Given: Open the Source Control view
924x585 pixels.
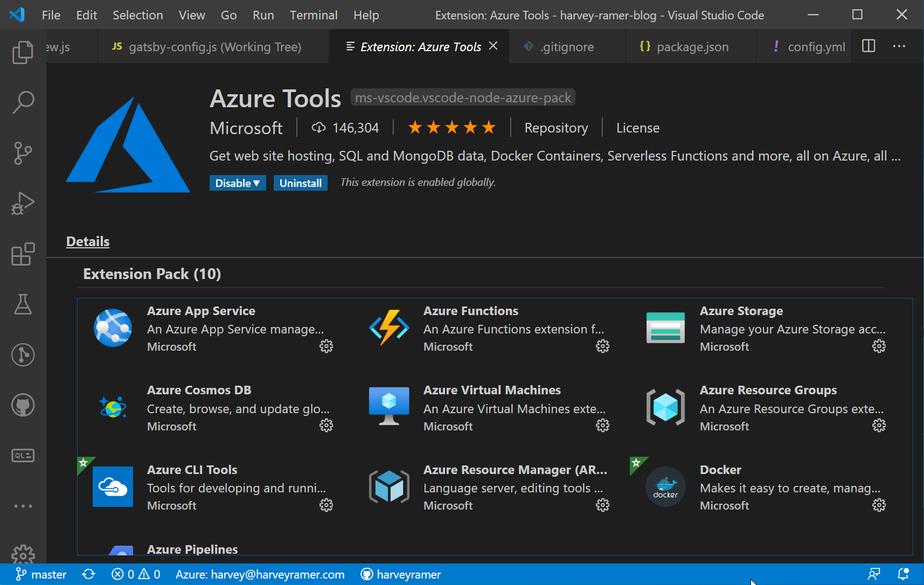Looking at the screenshot, I should tap(23, 153).
